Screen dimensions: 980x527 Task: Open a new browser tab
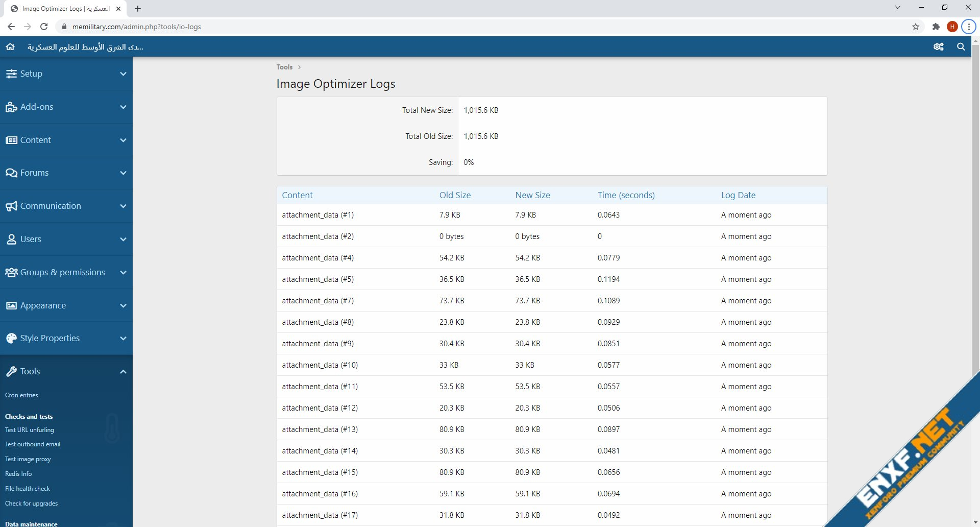coord(138,9)
